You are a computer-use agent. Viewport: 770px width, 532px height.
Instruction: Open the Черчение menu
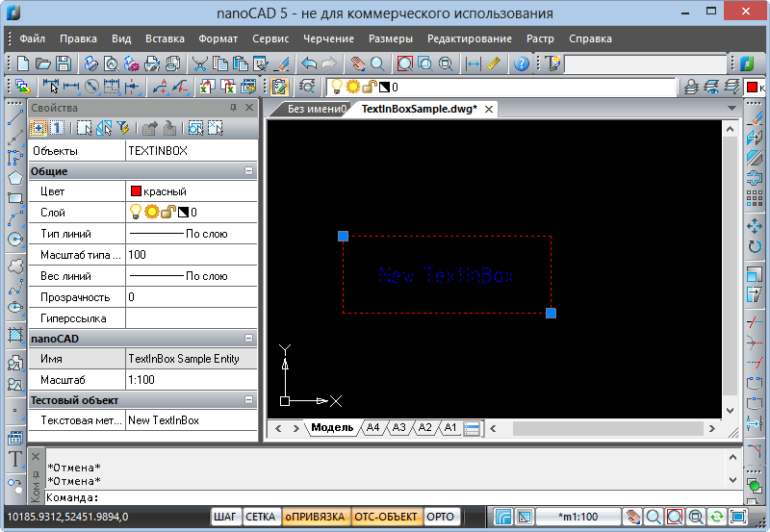(328, 38)
